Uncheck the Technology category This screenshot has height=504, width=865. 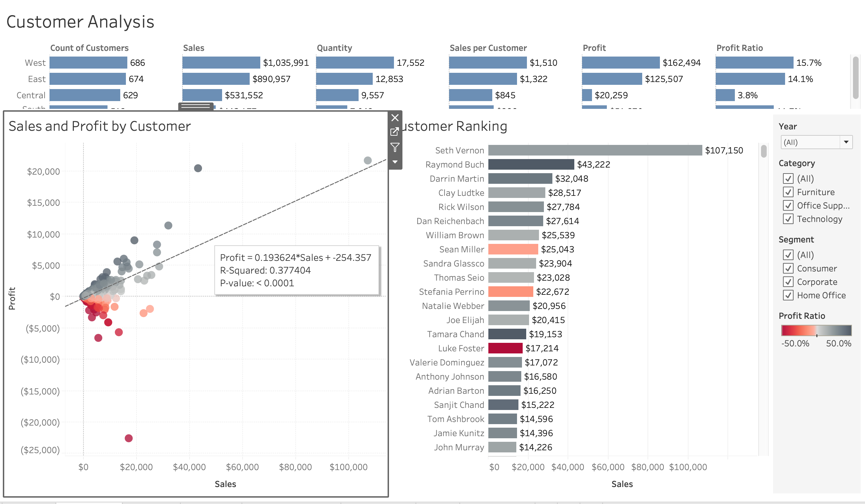(788, 219)
